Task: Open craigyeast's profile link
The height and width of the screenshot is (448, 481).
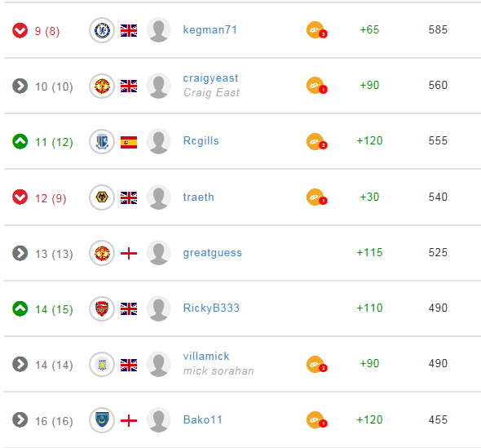Action: pos(210,78)
